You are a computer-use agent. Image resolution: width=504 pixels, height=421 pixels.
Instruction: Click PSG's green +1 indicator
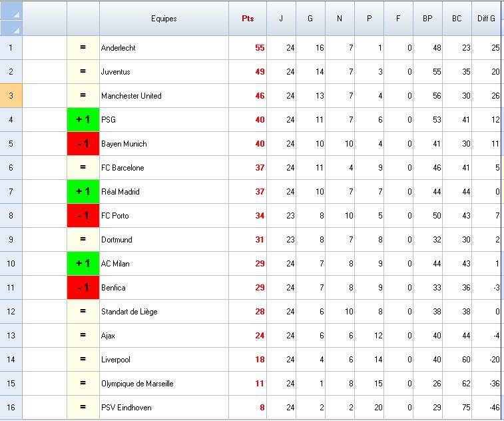(83, 120)
